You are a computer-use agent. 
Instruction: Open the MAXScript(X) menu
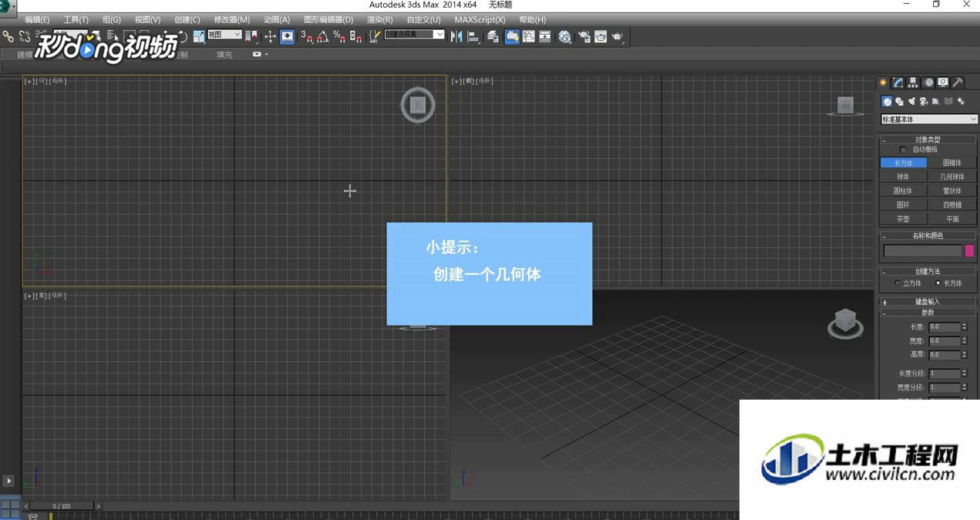pos(480,20)
